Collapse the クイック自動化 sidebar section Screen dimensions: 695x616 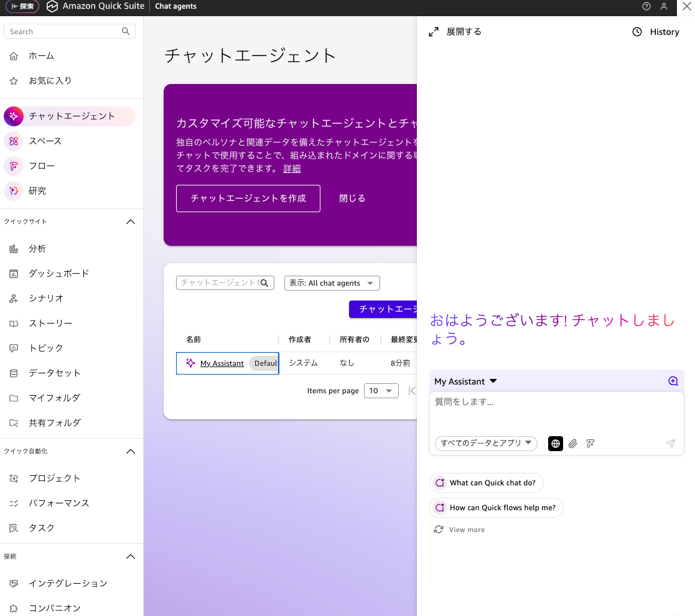131,451
